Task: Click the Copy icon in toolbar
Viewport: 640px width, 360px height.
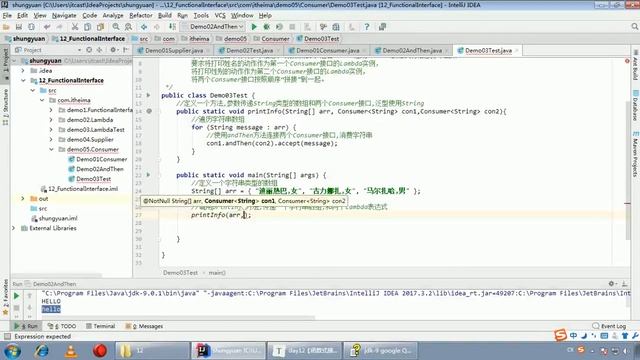Action: point(87,27)
